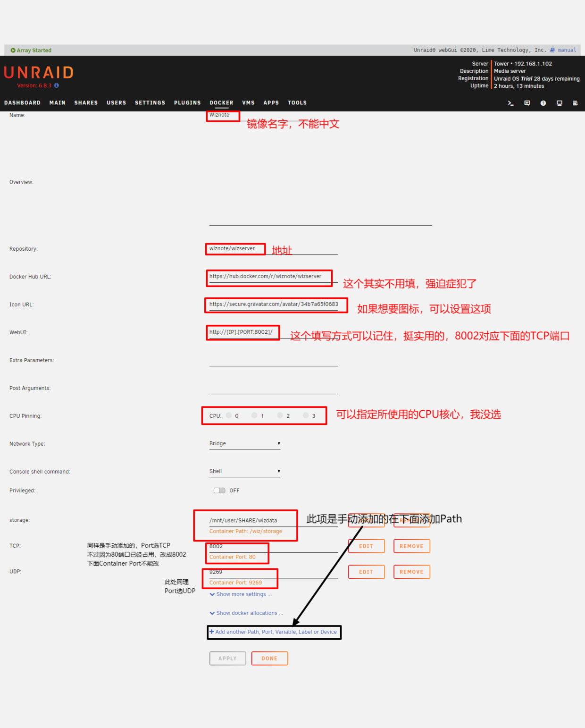The width and height of the screenshot is (585, 728).
Task: Click Remove for the UDP port
Action: [412, 572]
